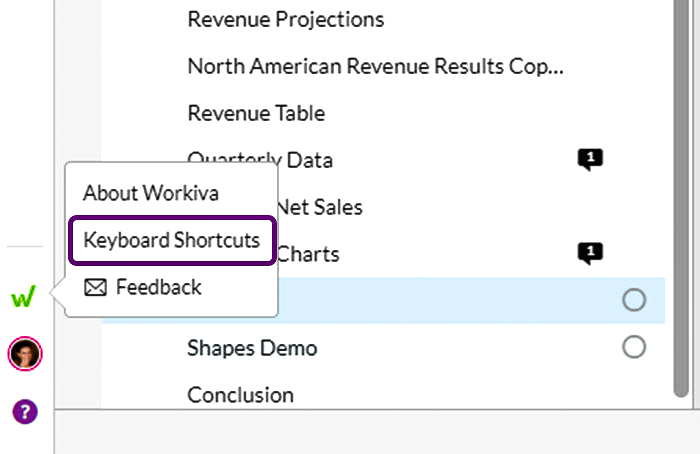The height and width of the screenshot is (454, 700).
Task: Select radio circle on highlighted row
Action: 633,300
